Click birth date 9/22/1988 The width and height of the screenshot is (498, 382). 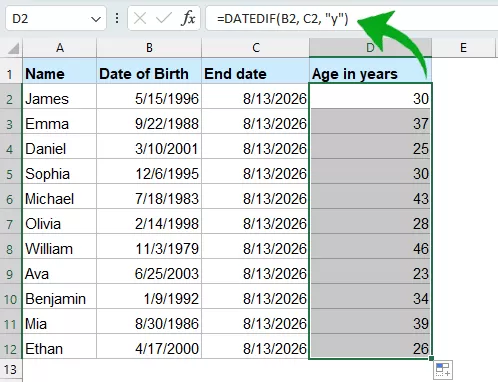click(x=149, y=121)
